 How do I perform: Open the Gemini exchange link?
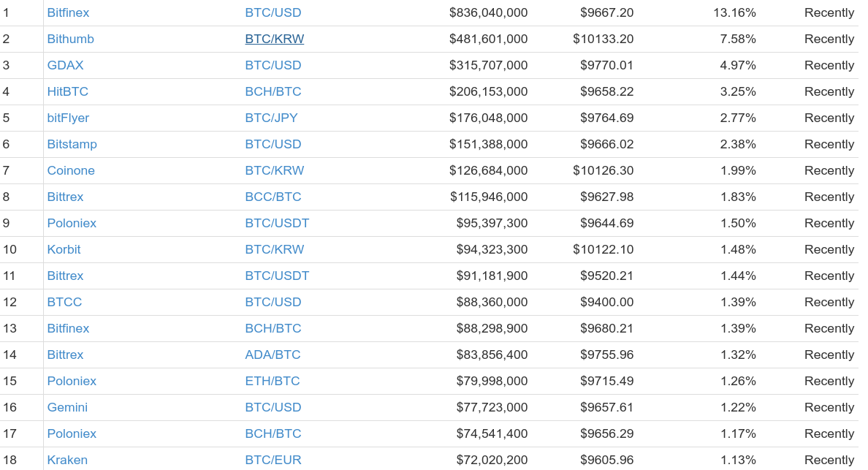click(x=67, y=407)
